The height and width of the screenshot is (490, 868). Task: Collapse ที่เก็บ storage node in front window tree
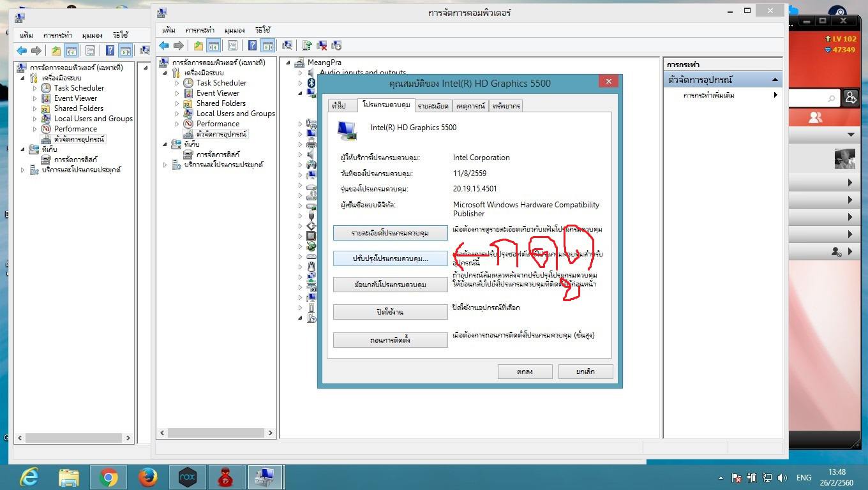coord(165,144)
